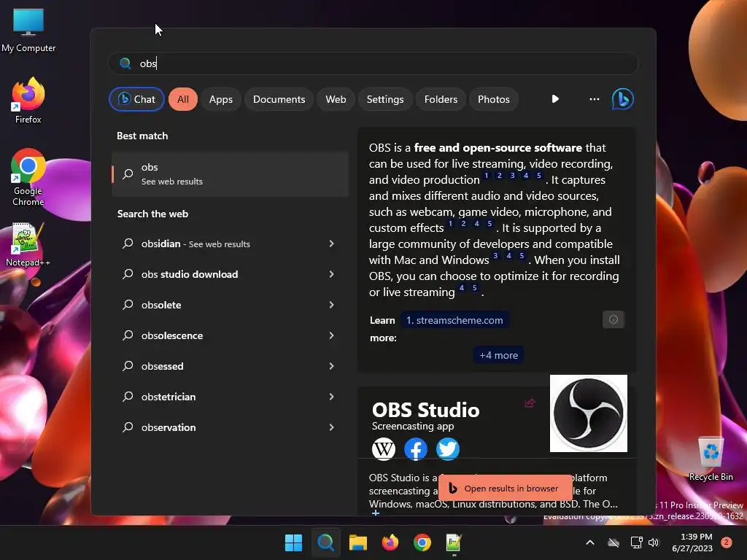Click the volume speaker tray icon
This screenshot has height=560, width=747.
coord(654,542)
